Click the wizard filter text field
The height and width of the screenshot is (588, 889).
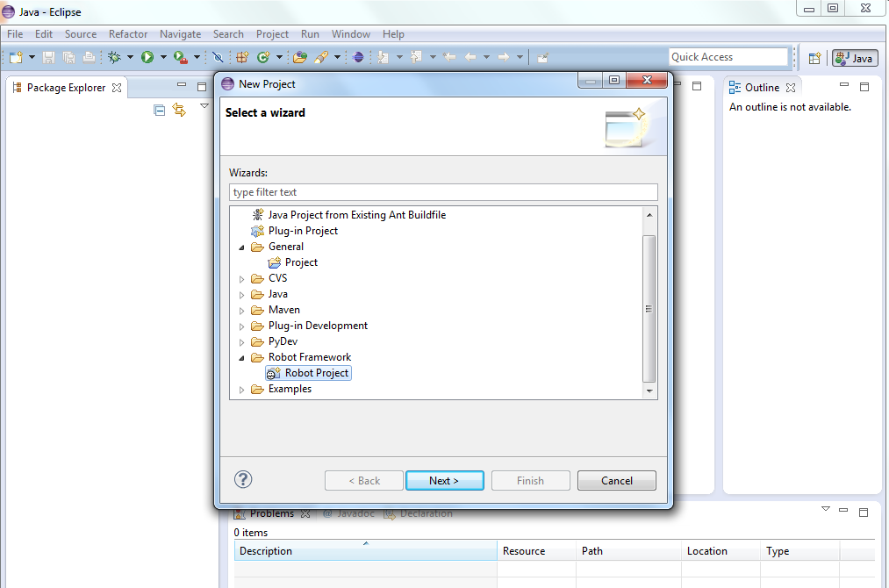point(443,191)
